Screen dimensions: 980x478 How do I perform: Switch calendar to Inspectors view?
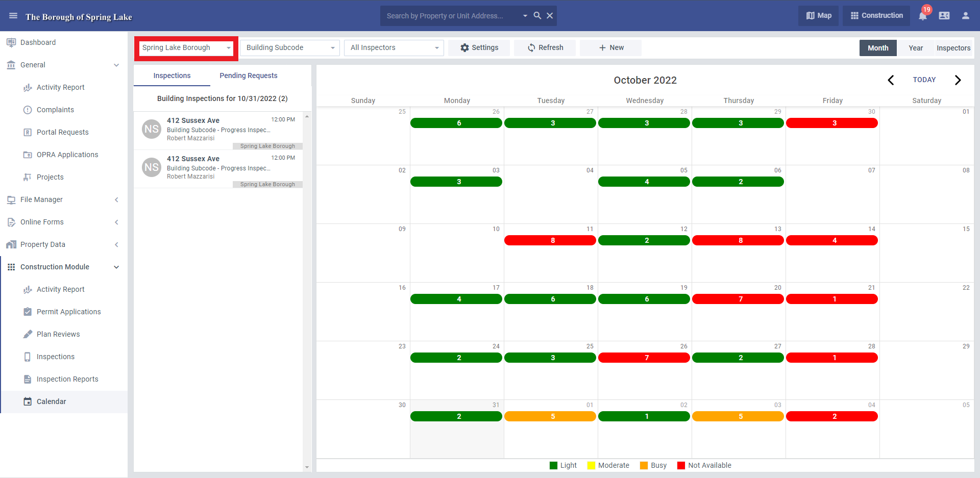click(x=953, y=48)
